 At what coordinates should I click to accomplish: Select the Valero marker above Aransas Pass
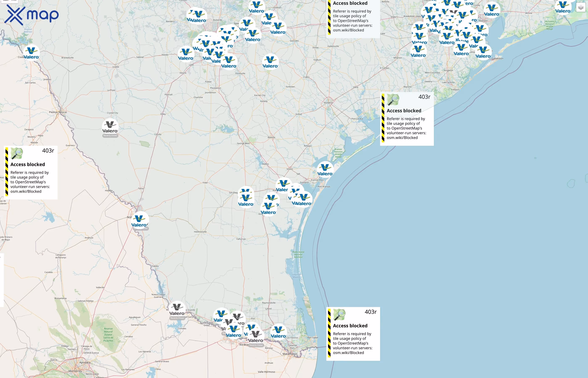[325, 170]
